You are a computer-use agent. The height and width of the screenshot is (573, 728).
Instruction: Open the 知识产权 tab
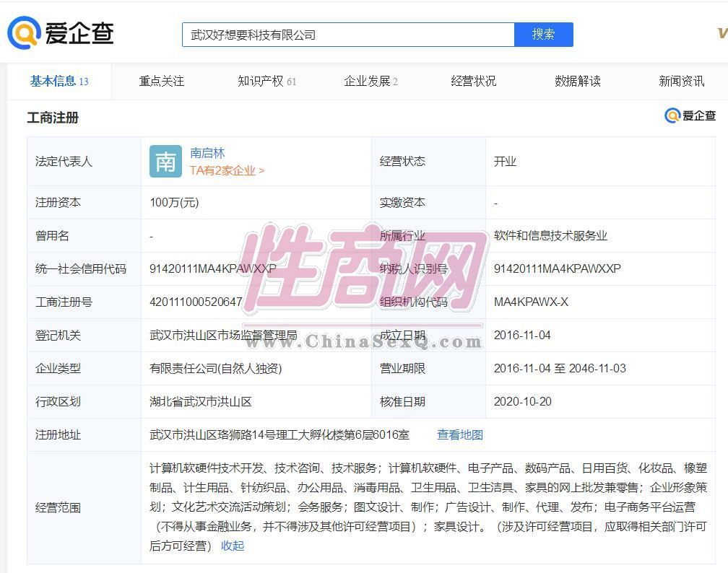pyautogui.click(x=266, y=82)
